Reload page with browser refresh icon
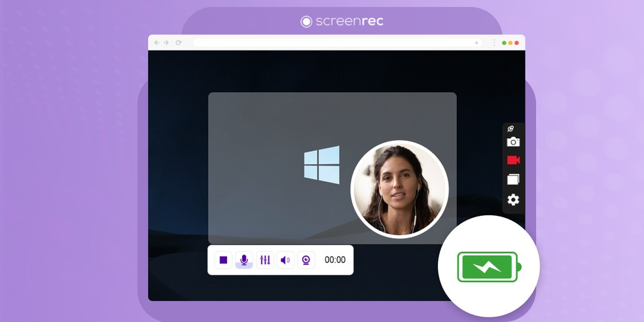Screen dimensions: 644x322 coord(178,43)
